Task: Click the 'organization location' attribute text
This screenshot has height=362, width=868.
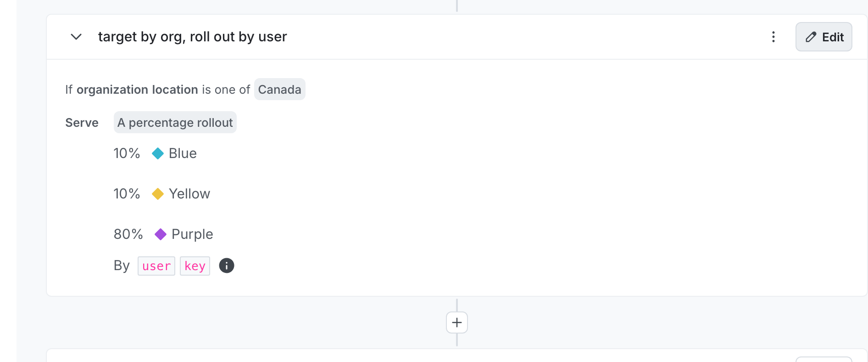Action: coord(137,89)
